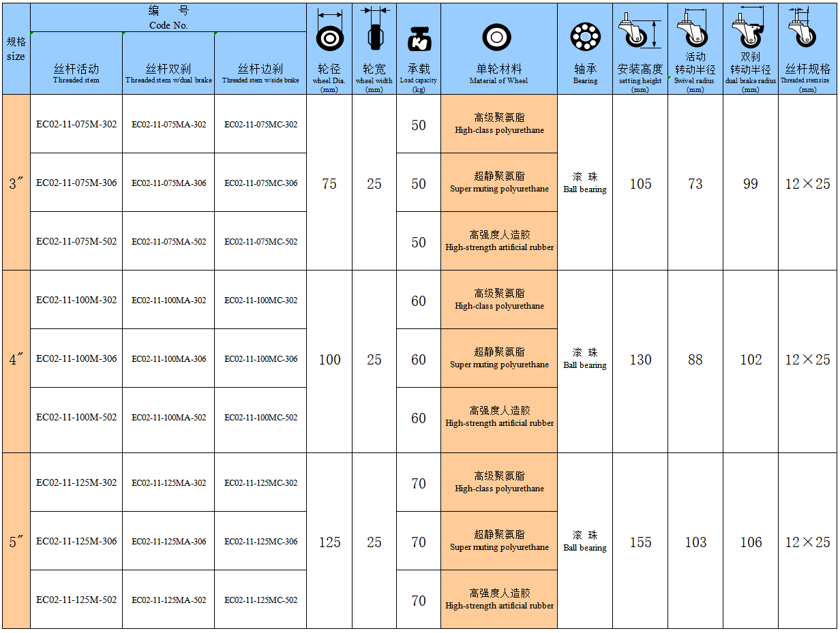Select code EC02-11-125M-306
The height and width of the screenshot is (633, 840).
tap(76, 541)
